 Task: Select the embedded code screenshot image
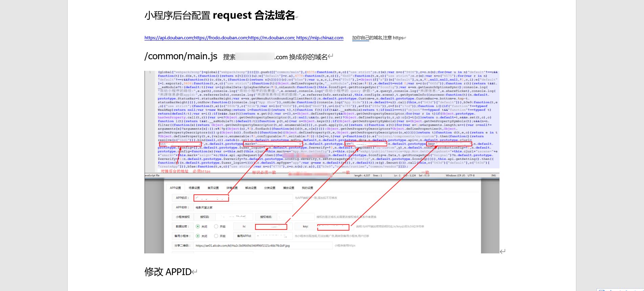322,162
